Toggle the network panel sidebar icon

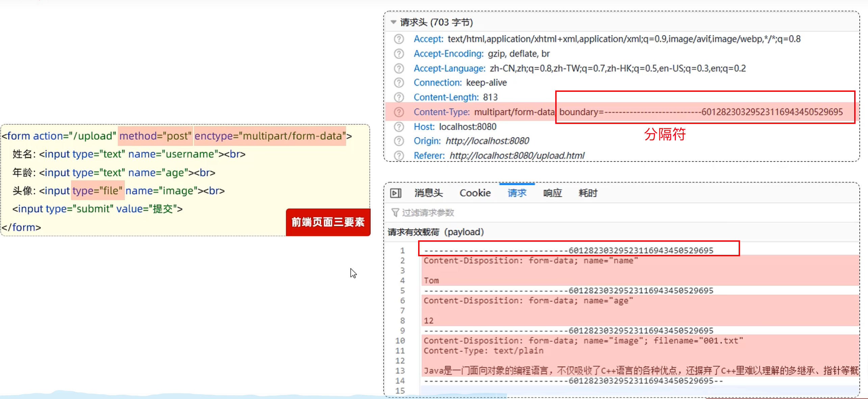coord(395,193)
